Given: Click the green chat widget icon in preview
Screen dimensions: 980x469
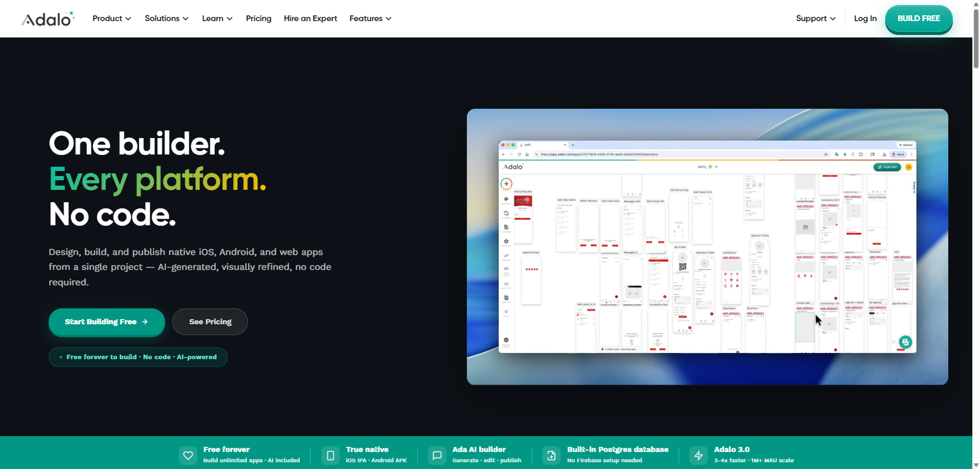Looking at the screenshot, I should (905, 342).
